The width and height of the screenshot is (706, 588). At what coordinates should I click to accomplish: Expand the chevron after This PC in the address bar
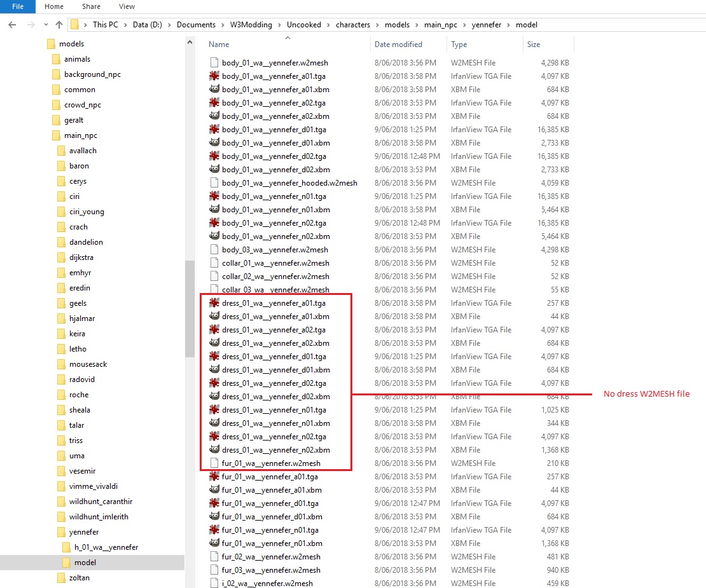pyautogui.click(x=126, y=25)
